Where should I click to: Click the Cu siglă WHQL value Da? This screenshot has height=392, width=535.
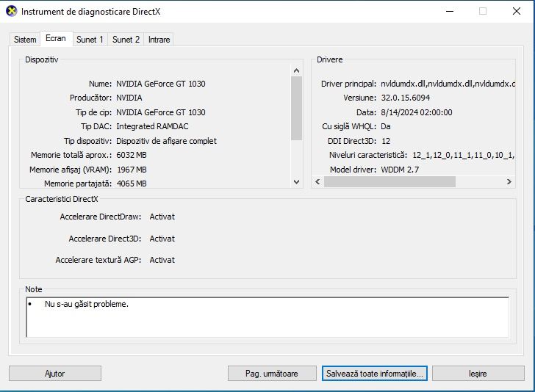click(x=386, y=126)
